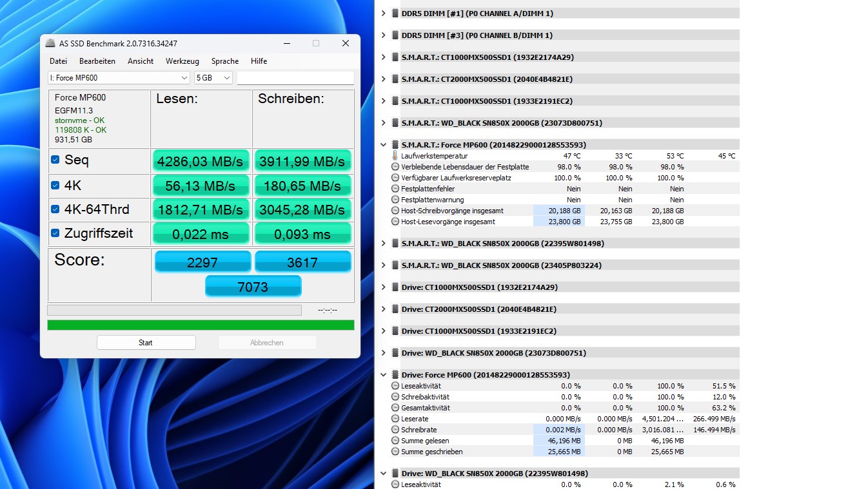868x489 pixels.
Task: Open the Sprache menu
Action: tap(225, 61)
